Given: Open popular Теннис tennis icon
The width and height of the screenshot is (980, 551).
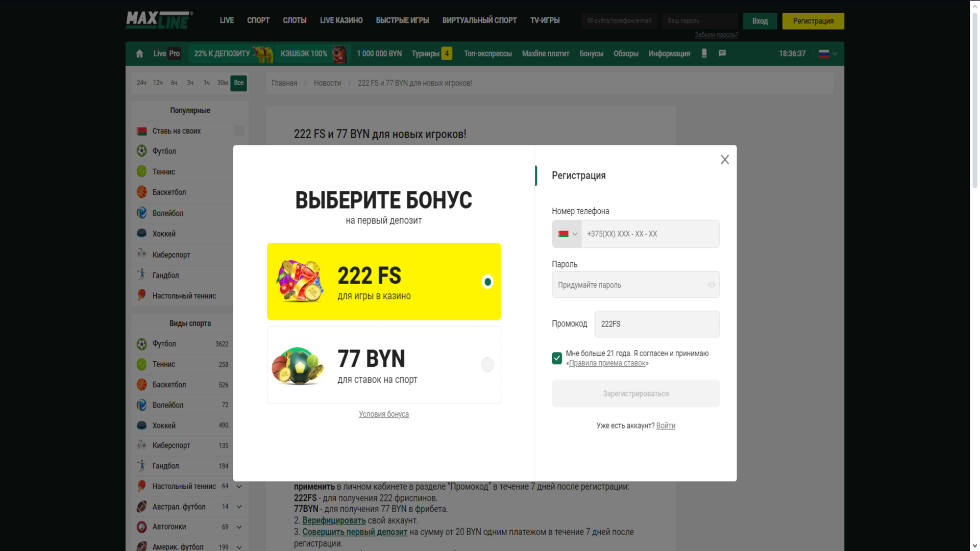Looking at the screenshot, I should 142,171.
